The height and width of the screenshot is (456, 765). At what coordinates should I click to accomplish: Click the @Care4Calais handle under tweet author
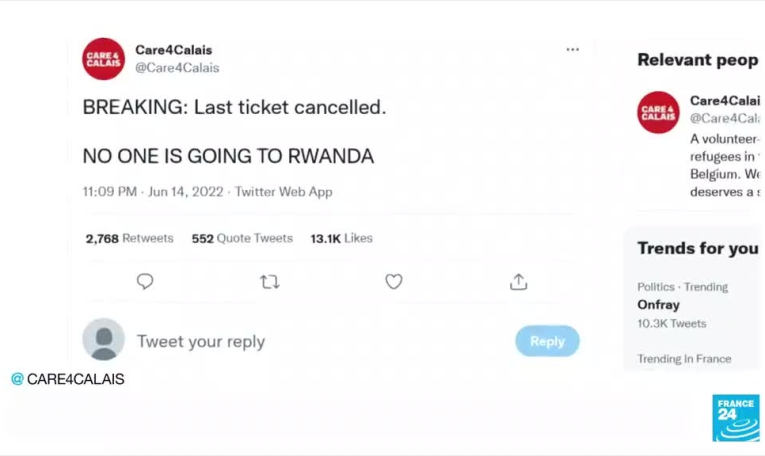pyautogui.click(x=177, y=68)
